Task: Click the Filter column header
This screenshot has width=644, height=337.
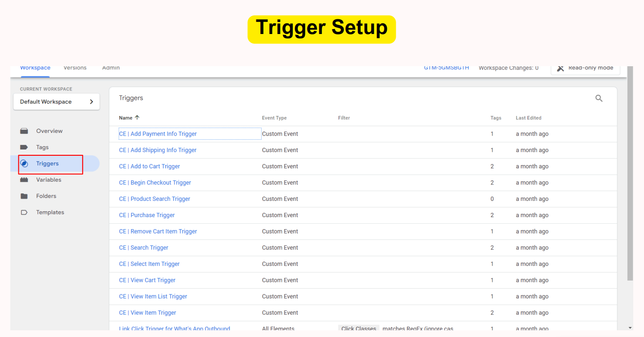Action: pyautogui.click(x=344, y=118)
